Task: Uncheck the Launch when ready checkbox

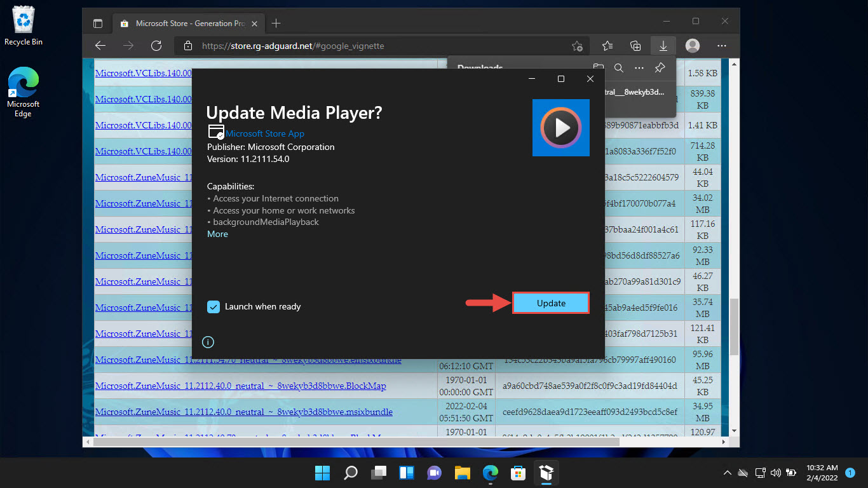Action: coord(214,307)
